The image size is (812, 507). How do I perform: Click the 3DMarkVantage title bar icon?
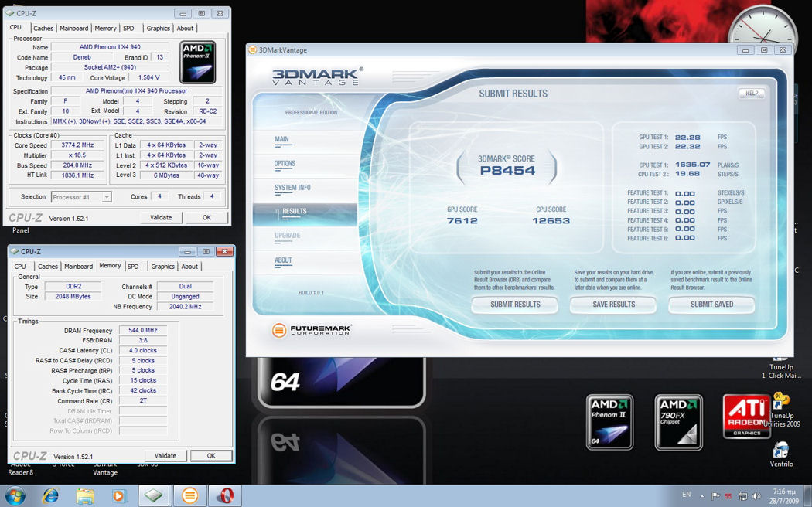pos(253,50)
